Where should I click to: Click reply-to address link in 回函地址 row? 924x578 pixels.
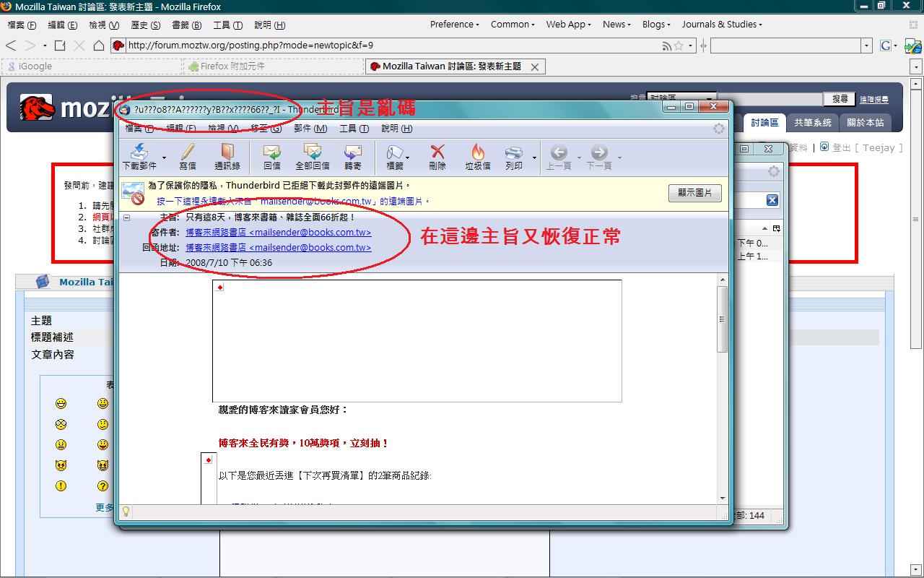click(279, 247)
